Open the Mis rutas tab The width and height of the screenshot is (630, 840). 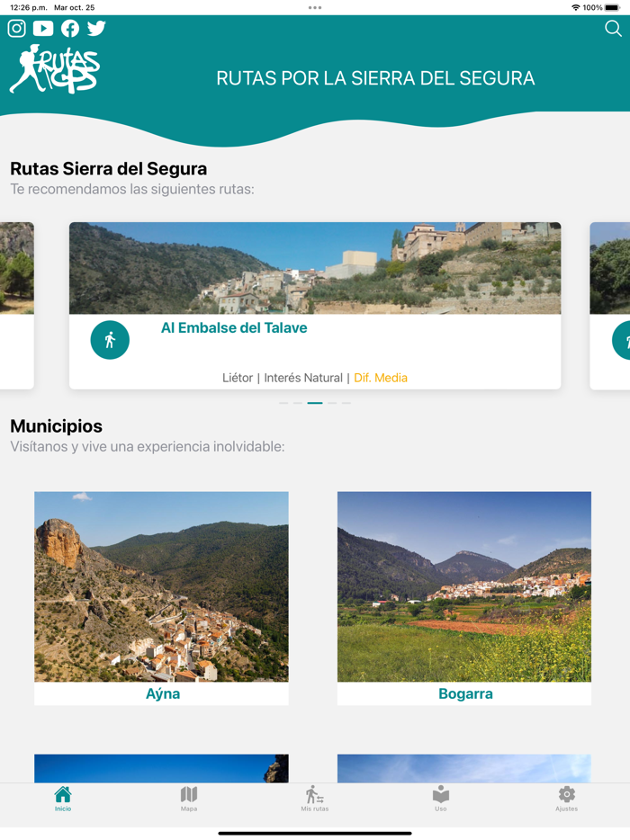click(315, 799)
